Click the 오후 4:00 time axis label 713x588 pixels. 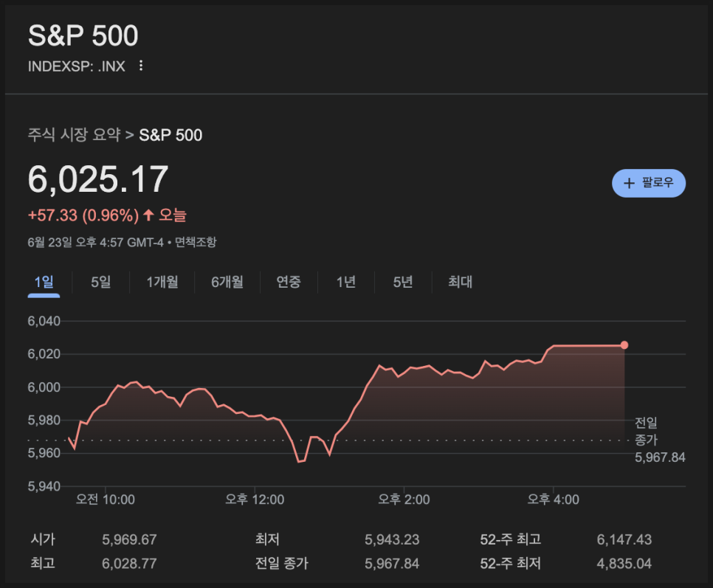(x=554, y=499)
